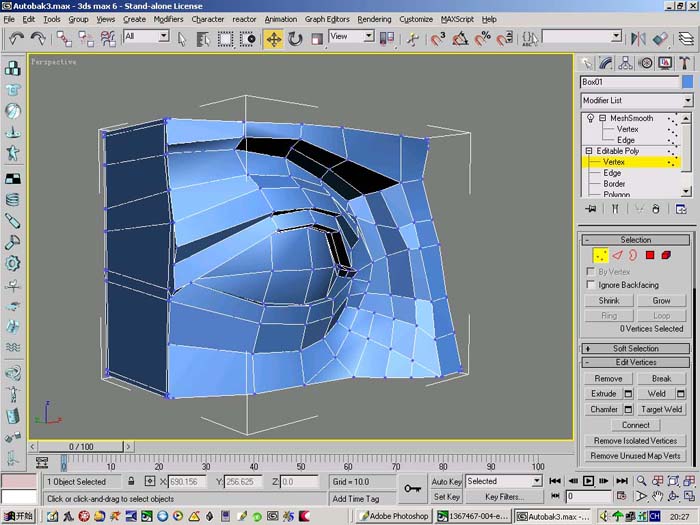Click the Use Pivot Point Center icon
The width and height of the screenshot is (700, 525).
[x=387, y=39]
